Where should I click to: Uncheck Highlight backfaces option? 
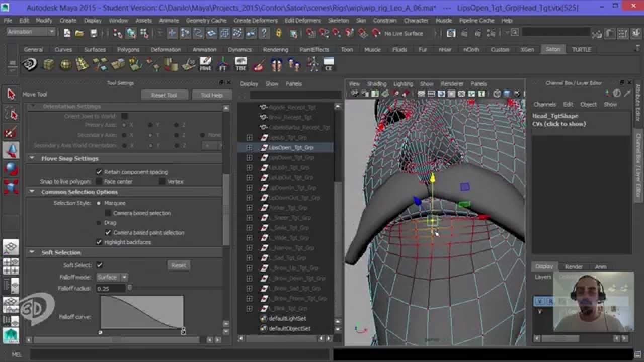click(x=99, y=242)
